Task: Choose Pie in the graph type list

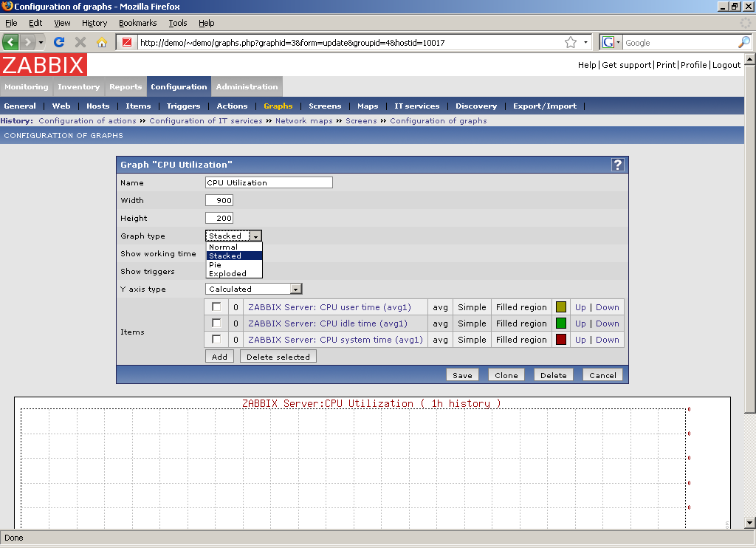Action: pos(234,265)
